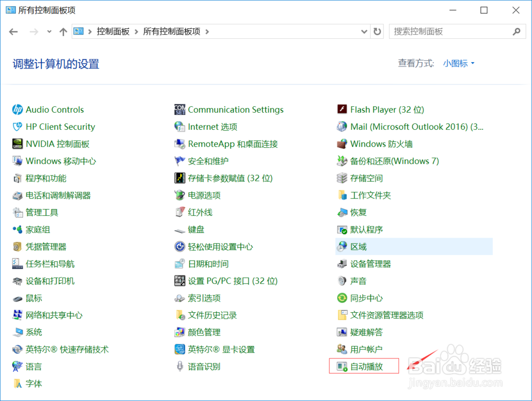Open Windows 移动中心 icon
Screen dimensions: 532x401
pos(18,161)
